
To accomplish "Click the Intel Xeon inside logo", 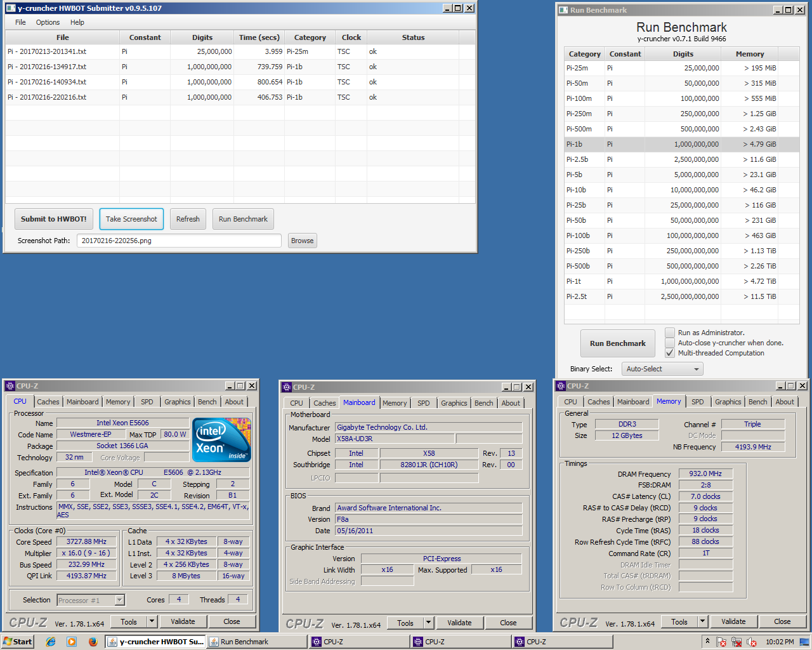I will tap(221, 439).
